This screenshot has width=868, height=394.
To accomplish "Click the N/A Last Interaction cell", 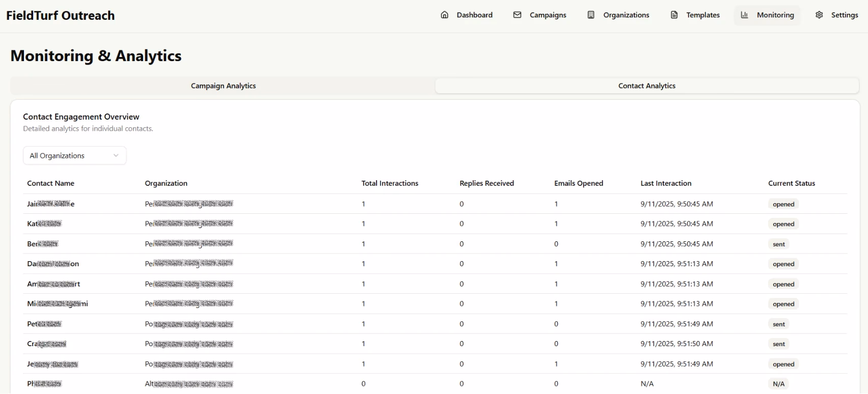I will tap(647, 384).
